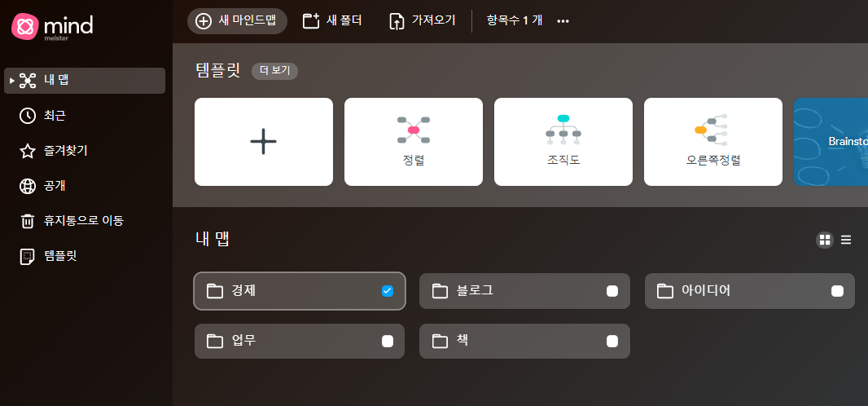Expand the 내 맵 tree arrow

click(x=12, y=81)
